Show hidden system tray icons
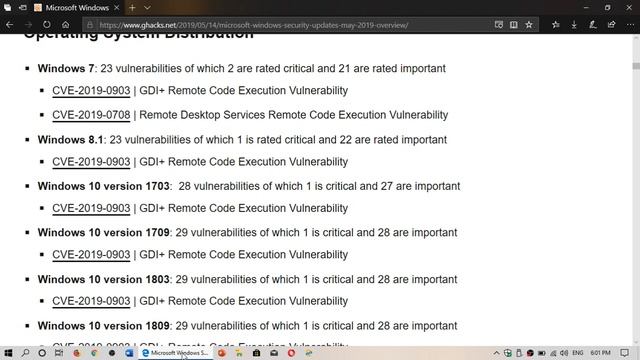 point(496,353)
